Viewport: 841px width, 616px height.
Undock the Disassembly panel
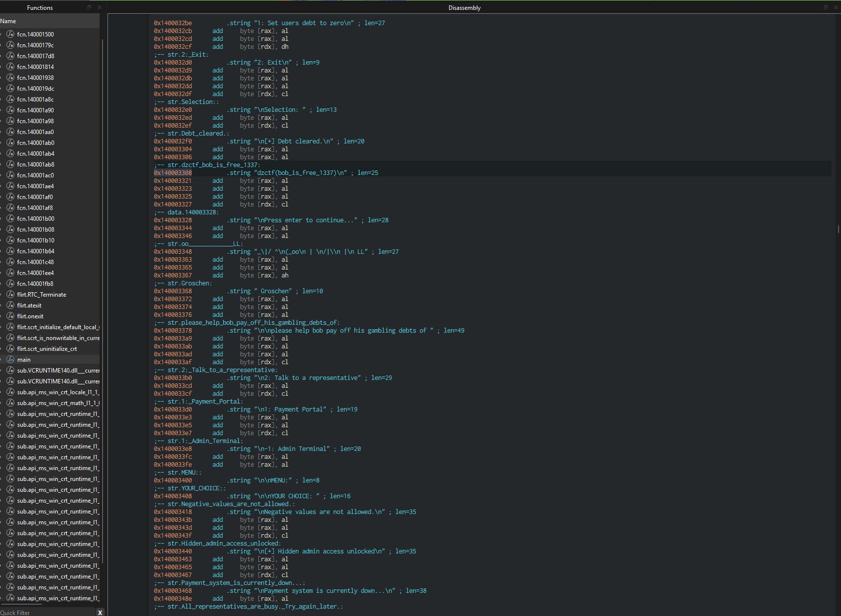825,7
